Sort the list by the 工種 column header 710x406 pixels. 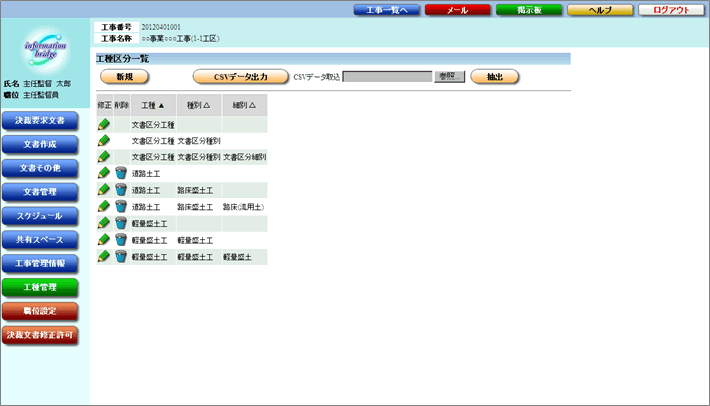pyautogui.click(x=152, y=104)
